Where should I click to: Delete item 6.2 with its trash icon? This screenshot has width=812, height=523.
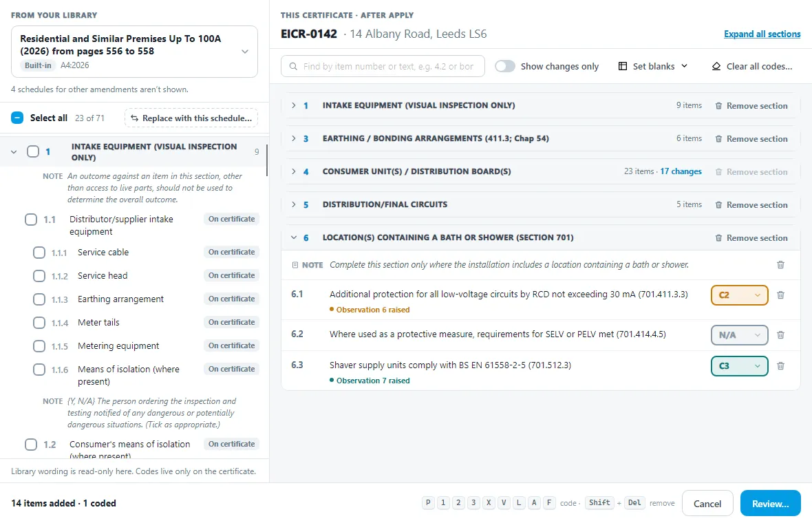point(780,335)
